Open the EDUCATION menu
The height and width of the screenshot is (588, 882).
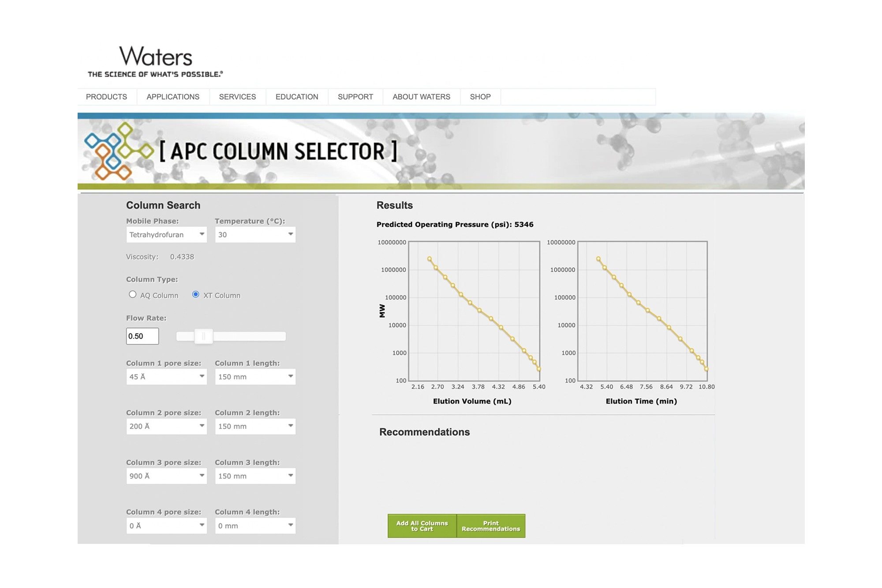297,97
